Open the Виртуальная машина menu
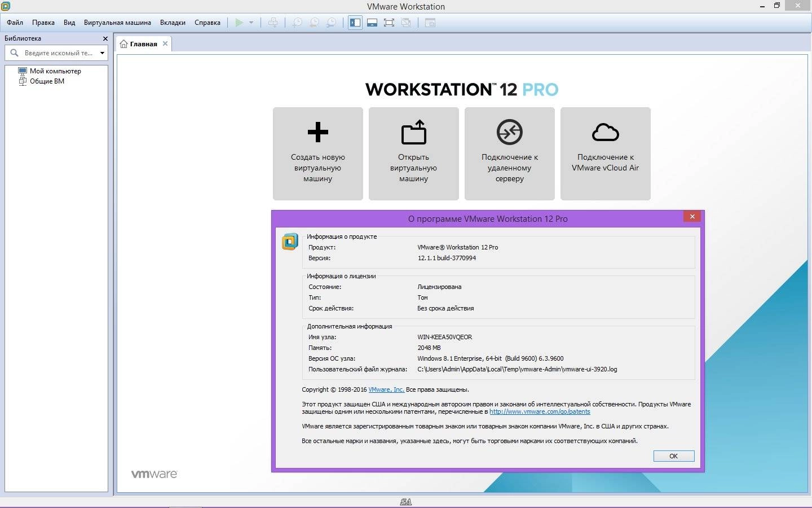Image resolution: width=812 pixels, height=508 pixels. click(x=117, y=23)
